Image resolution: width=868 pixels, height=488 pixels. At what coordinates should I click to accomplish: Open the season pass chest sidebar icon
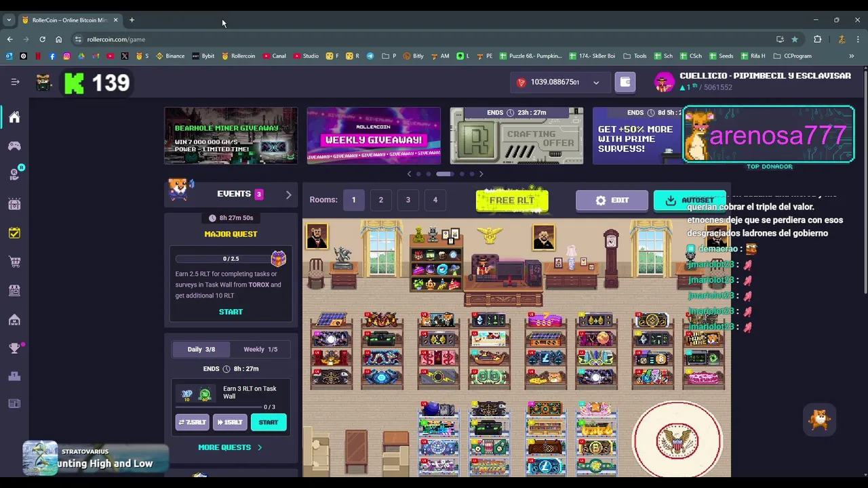[14, 203]
